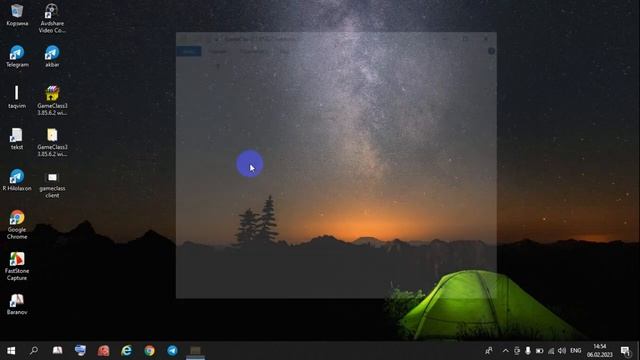640x360 pixels.
Task: Select the R Hilolaxon desktop shortcut
Action: (17, 180)
